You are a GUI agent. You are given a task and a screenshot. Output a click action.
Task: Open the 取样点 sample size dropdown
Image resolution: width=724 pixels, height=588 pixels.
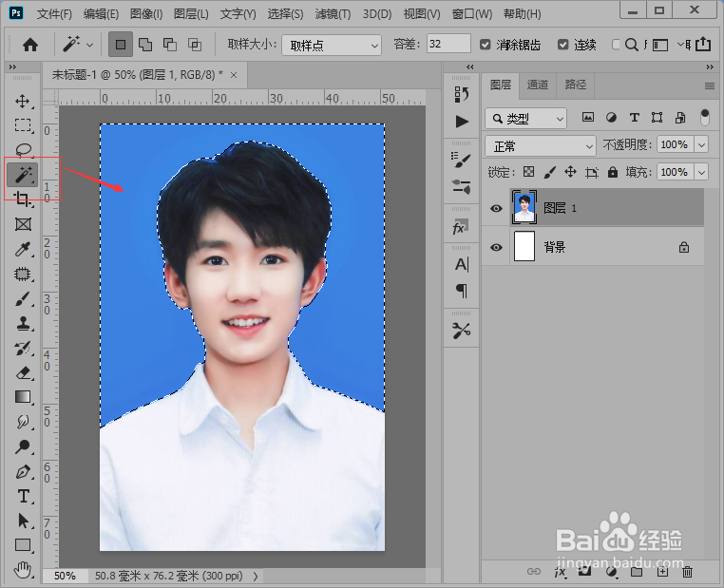331,45
